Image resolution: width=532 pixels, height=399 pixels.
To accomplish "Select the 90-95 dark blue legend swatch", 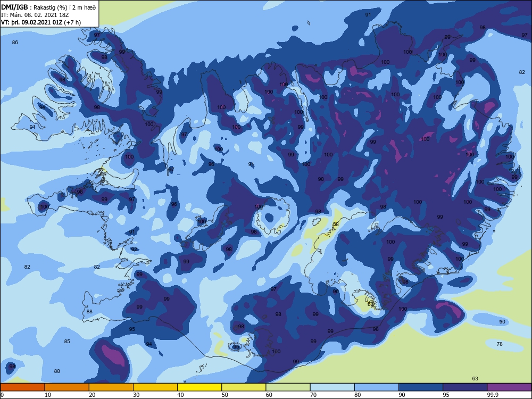I will 421,387.
